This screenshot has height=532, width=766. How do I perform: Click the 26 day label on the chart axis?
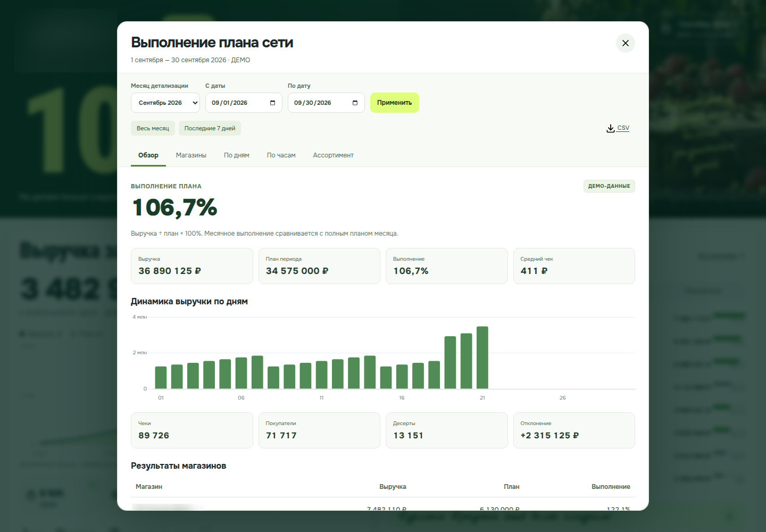pyautogui.click(x=563, y=398)
